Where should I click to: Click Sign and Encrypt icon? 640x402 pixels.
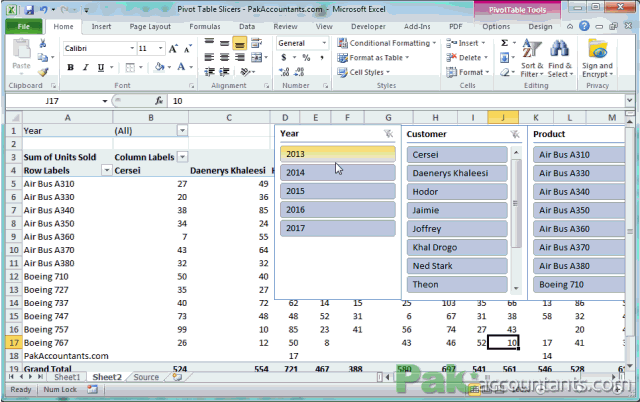pos(598,58)
